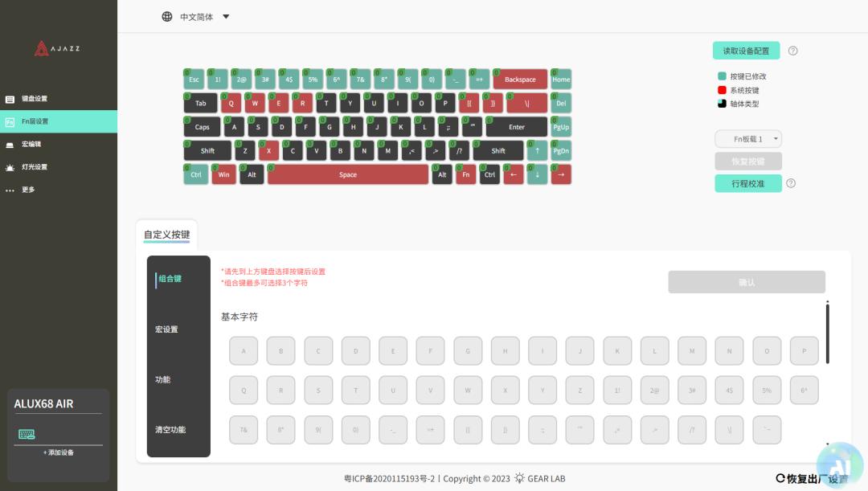Viewport: 868px width, 491px height.
Task: Click help icon beside read device config
Action: tap(792, 51)
